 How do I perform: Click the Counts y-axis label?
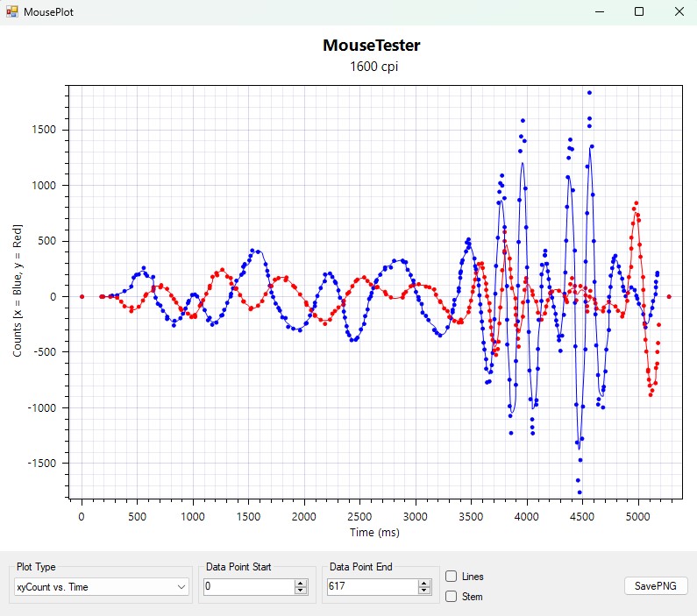pyautogui.click(x=18, y=290)
